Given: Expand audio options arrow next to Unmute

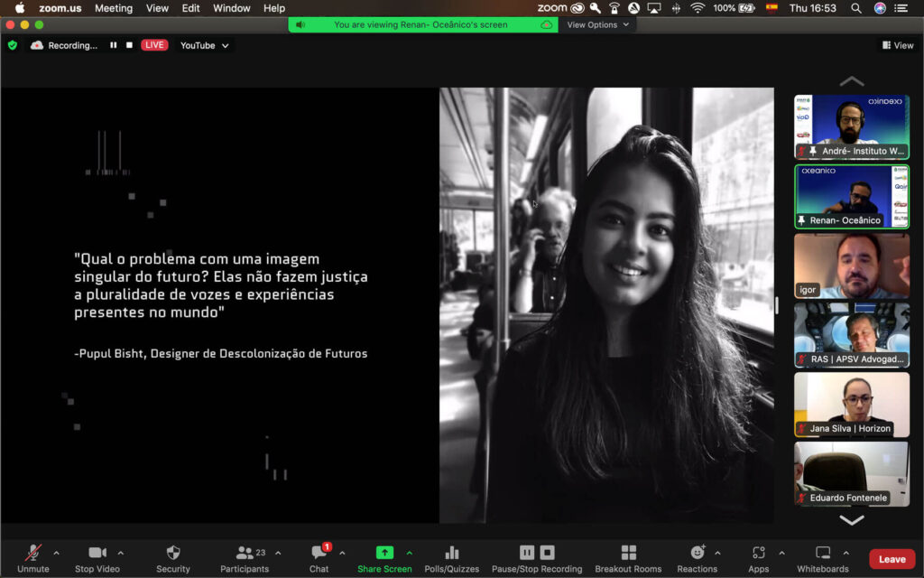Looking at the screenshot, I should (56, 553).
